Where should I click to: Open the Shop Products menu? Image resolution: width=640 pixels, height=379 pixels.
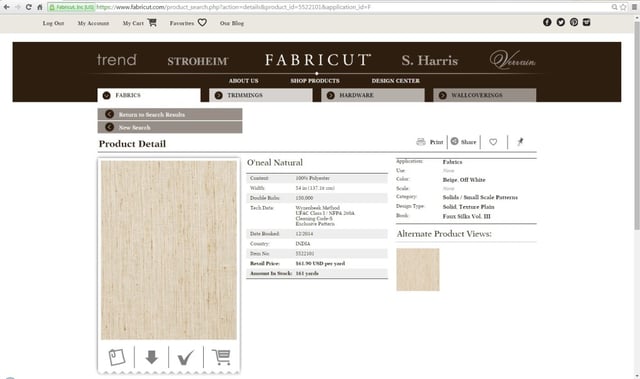(315, 81)
